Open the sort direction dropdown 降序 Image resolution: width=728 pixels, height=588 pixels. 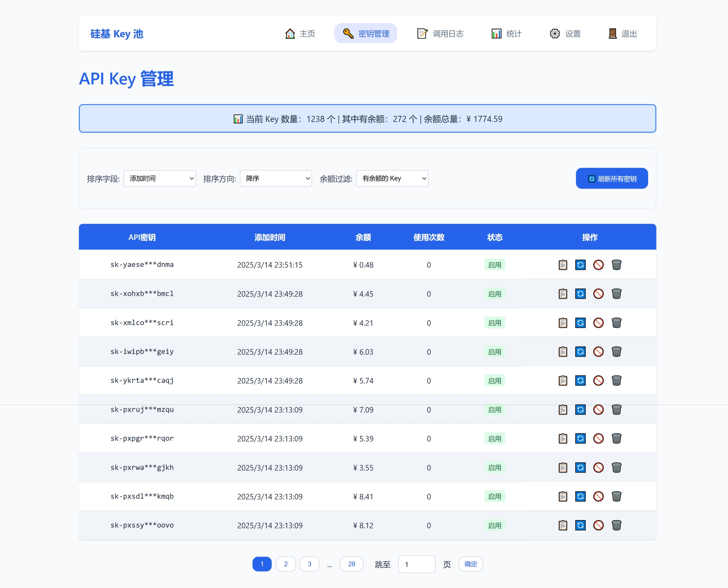tap(276, 178)
